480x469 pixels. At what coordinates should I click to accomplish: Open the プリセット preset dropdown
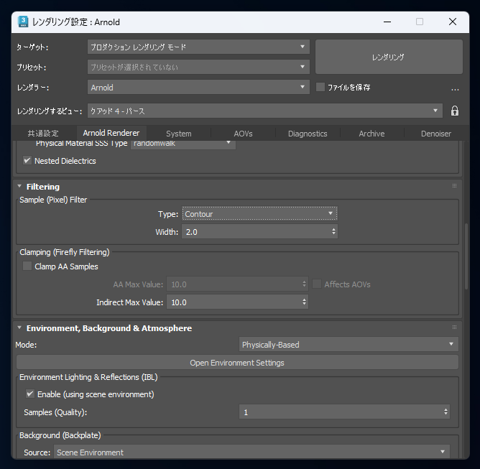[199, 67]
